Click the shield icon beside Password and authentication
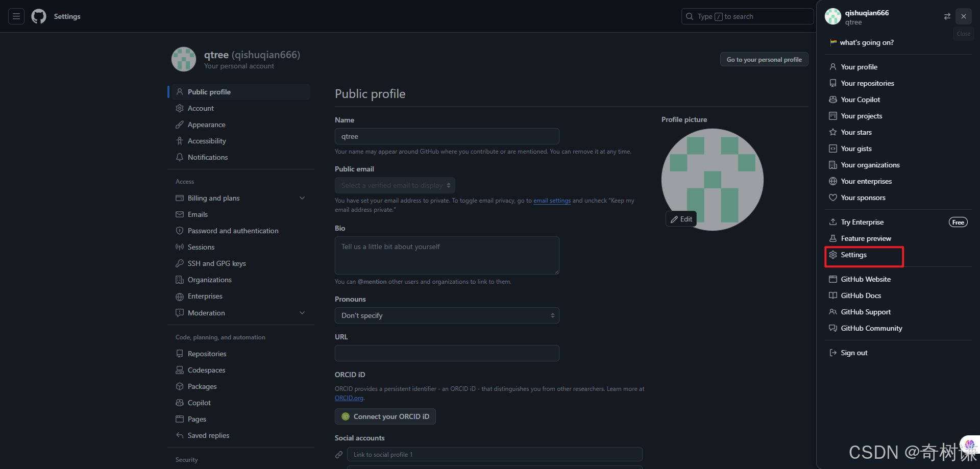The height and width of the screenshot is (469, 980). click(x=180, y=231)
